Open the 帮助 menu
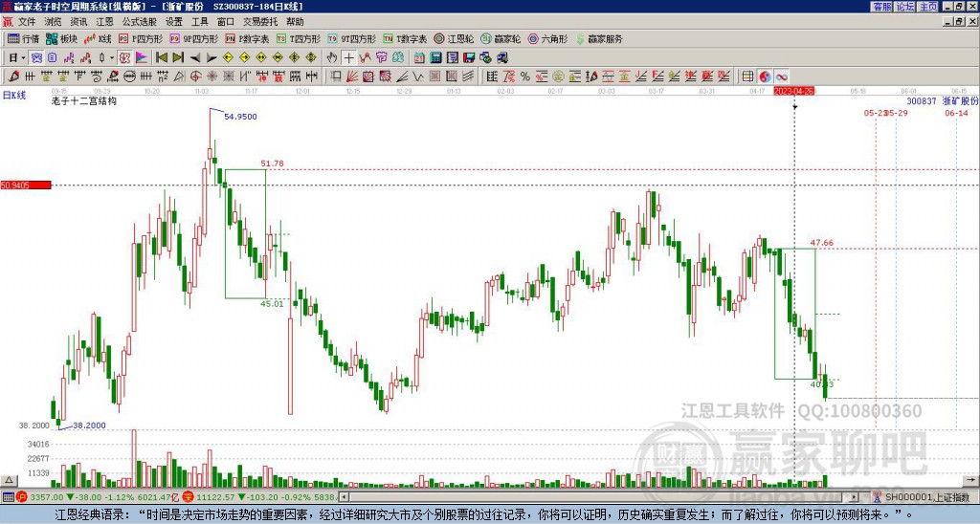This screenshot has width=980, height=524. 295,22
